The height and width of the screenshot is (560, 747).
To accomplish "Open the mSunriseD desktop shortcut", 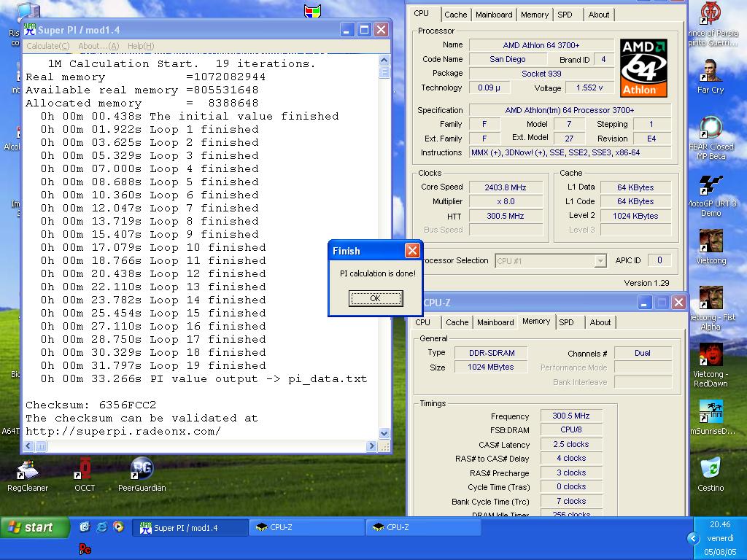I will tap(711, 417).
